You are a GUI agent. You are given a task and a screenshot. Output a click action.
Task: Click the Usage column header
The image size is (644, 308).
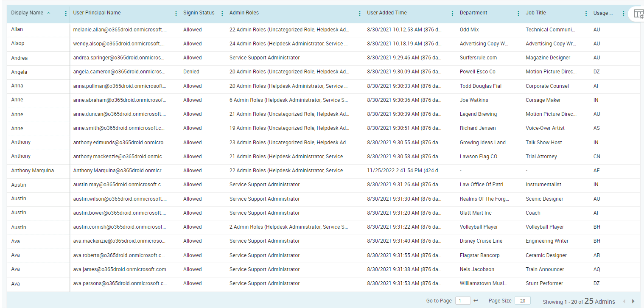(602, 13)
